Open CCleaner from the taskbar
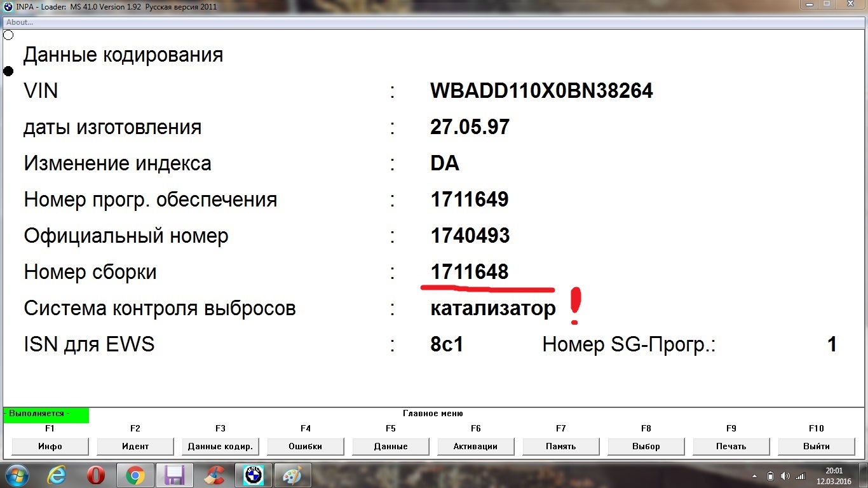 coord(214,475)
